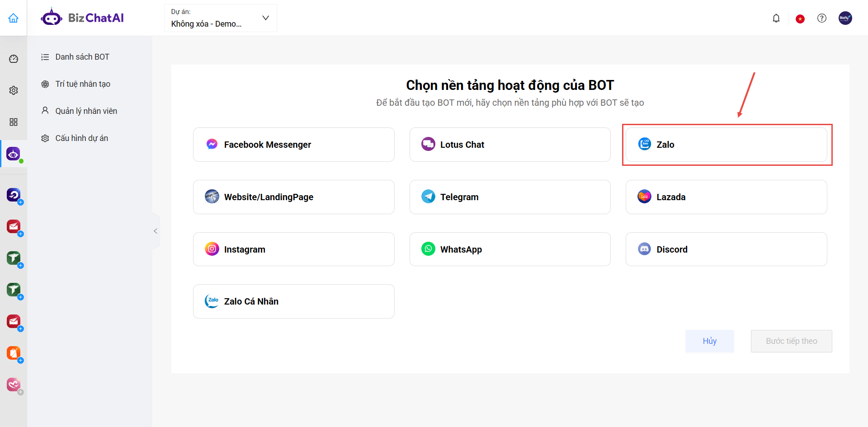Image resolution: width=868 pixels, height=427 pixels.
Task: Open the user avatar menu
Action: [845, 18]
